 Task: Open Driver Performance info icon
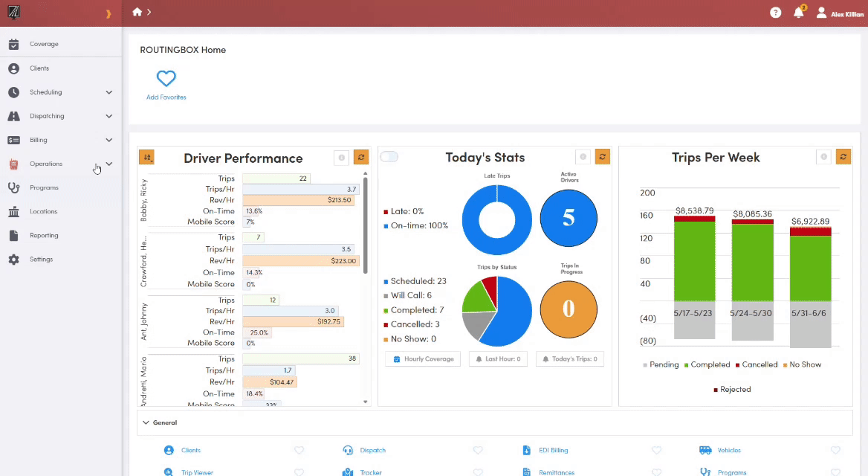pyautogui.click(x=342, y=158)
